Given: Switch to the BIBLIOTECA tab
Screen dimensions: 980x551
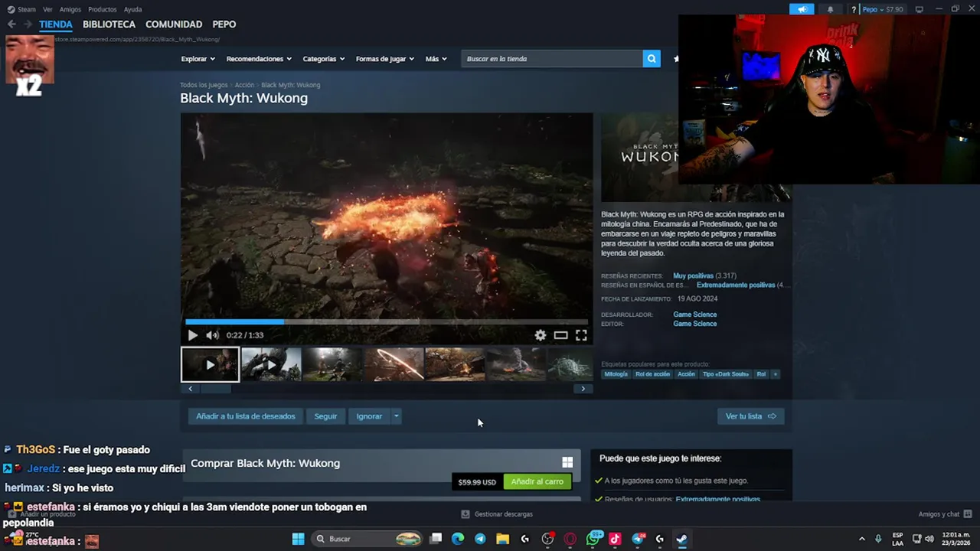Looking at the screenshot, I should (109, 24).
